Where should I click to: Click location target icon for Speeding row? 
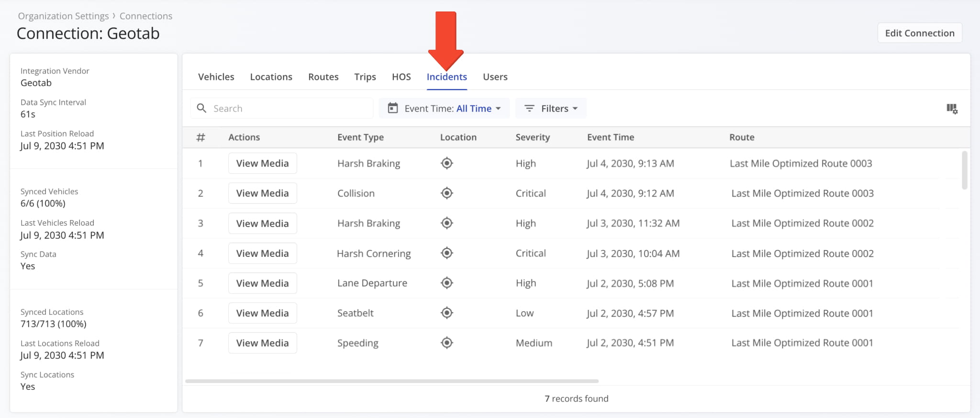(446, 343)
